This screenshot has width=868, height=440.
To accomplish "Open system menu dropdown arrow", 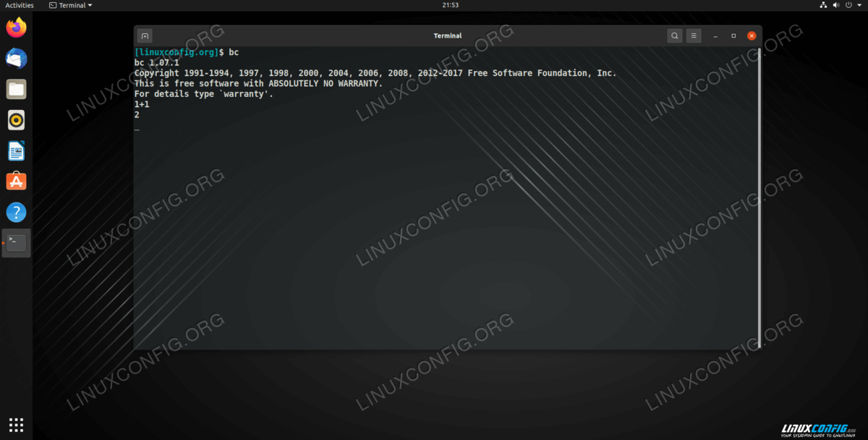I will pos(859,5).
